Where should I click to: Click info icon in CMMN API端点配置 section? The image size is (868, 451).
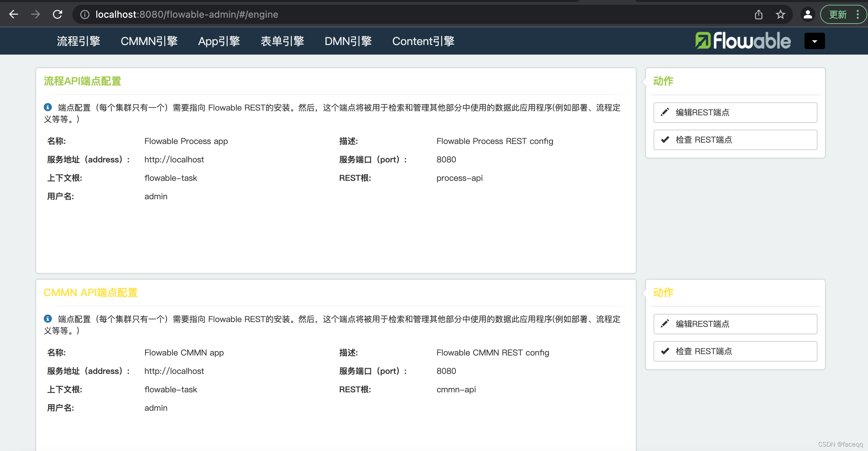[48, 319]
